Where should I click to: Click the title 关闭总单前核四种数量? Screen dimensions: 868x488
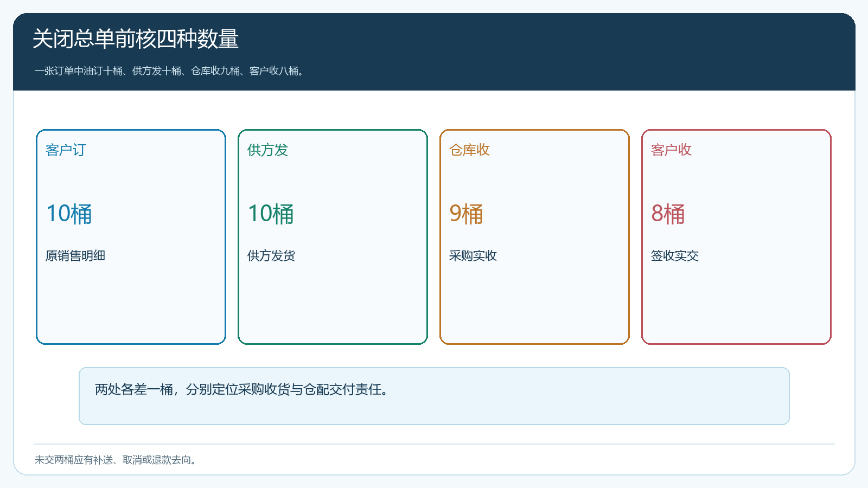136,39
